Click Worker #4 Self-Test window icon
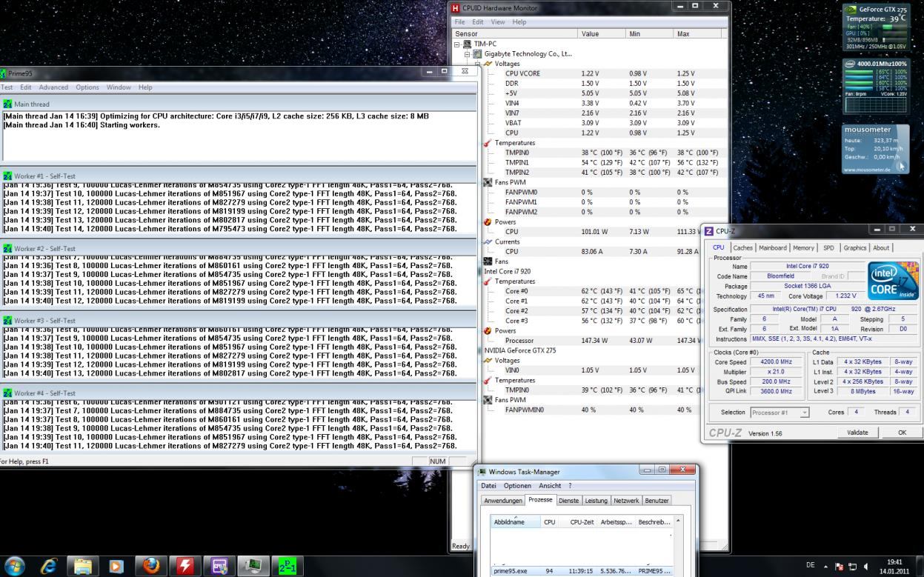 pos(8,393)
